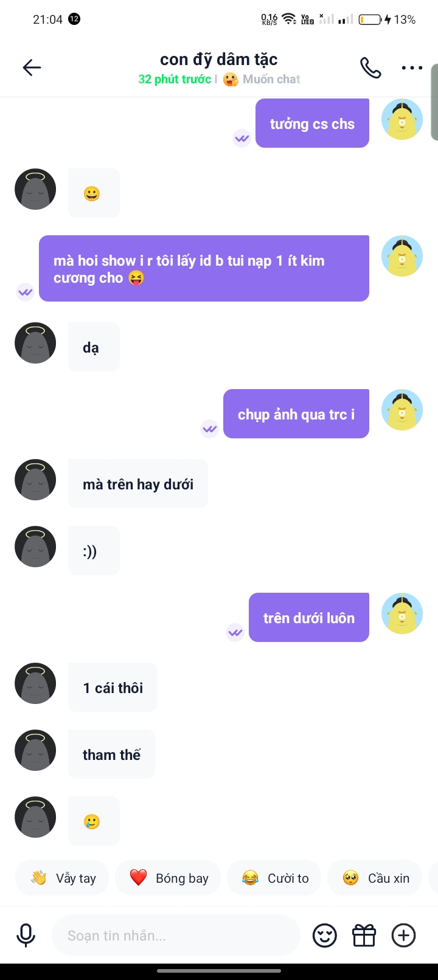This screenshot has height=980, width=438.
Task: Tap the plus attachments icon
Action: pyautogui.click(x=403, y=936)
